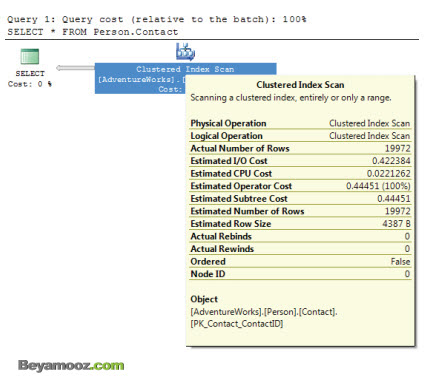Click the Clustered Index Scan operator icon
Screen dimensions: 426x388
[185, 52]
